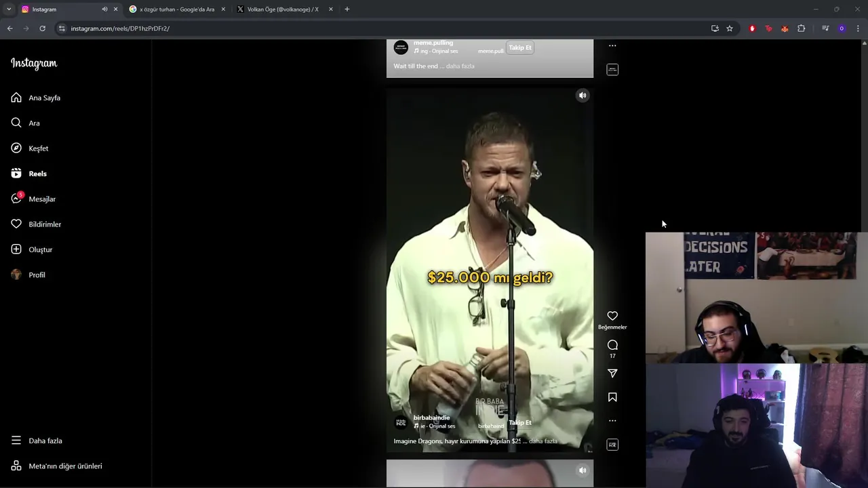Bookmark this page with star
The width and height of the screenshot is (868, 488).
[730, 28]
